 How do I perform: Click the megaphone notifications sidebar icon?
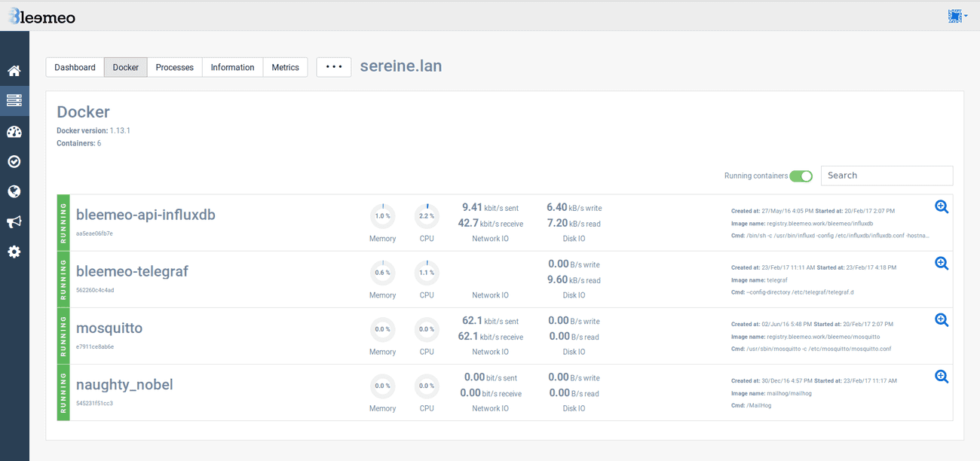coord(14,221)
